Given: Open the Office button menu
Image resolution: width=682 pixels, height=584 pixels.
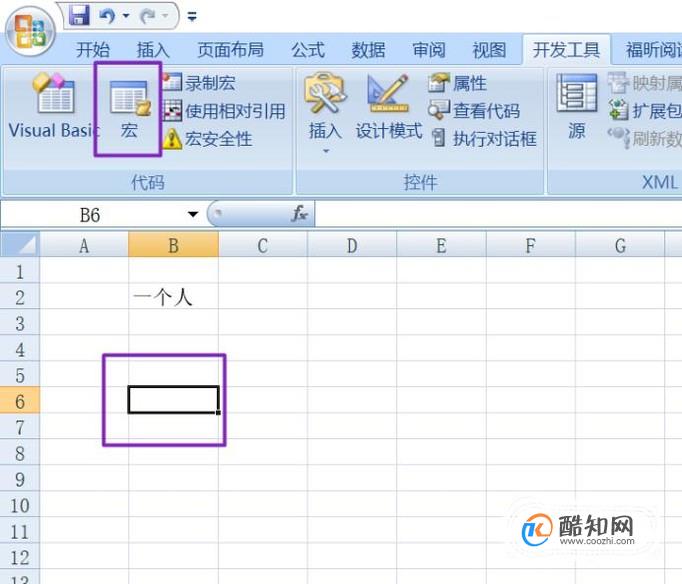Looking at the screenshot, I should pos(30,33).
